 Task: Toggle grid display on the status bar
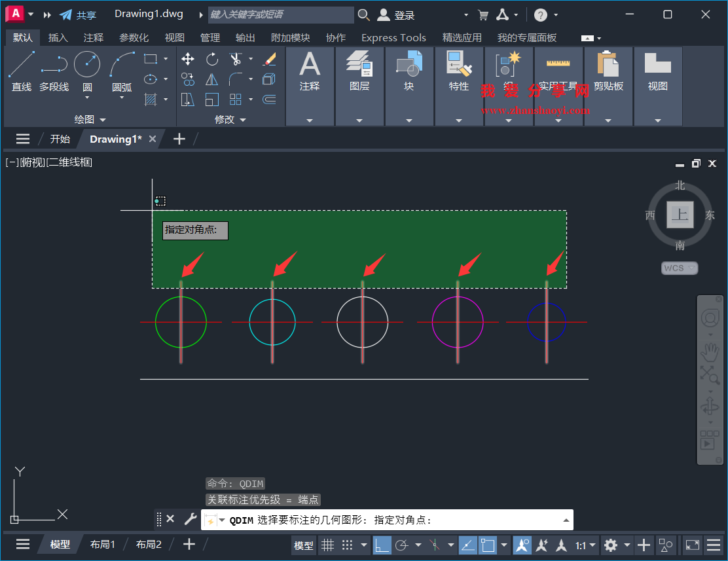click(327, 545)
